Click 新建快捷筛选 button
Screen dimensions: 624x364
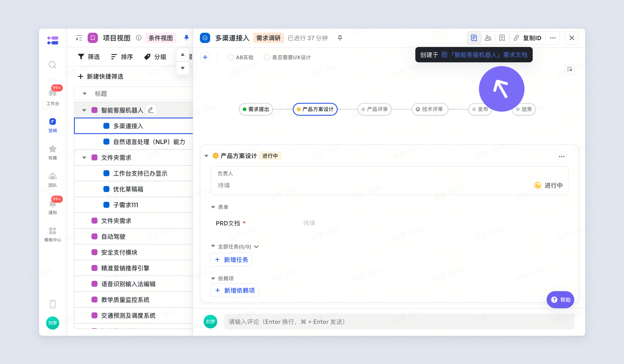(101, 77)
